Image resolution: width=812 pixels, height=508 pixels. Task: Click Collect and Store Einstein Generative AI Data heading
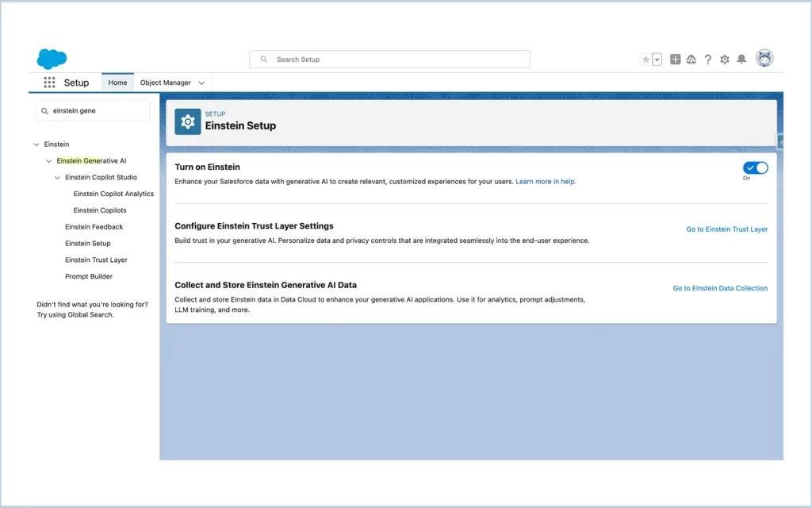pos(265,285)
